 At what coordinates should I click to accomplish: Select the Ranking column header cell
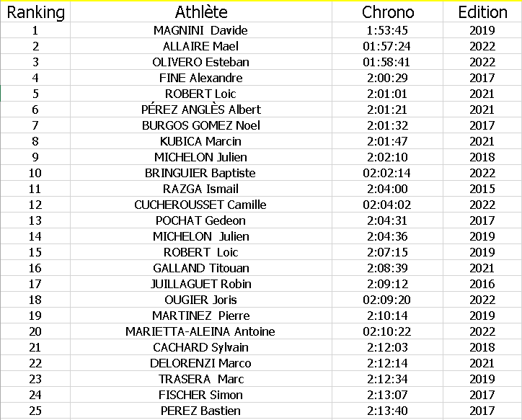tap(35, 12)
